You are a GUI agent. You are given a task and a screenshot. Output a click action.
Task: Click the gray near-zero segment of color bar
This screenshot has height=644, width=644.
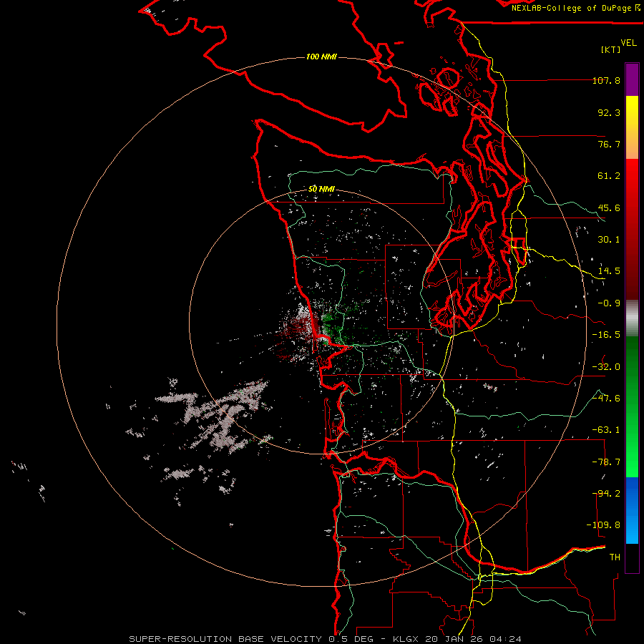[x=632, y=316]
